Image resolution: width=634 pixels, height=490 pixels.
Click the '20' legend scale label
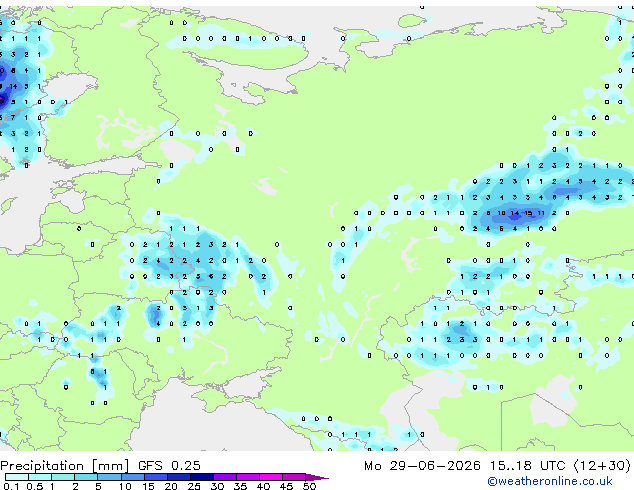click(171, 486)
